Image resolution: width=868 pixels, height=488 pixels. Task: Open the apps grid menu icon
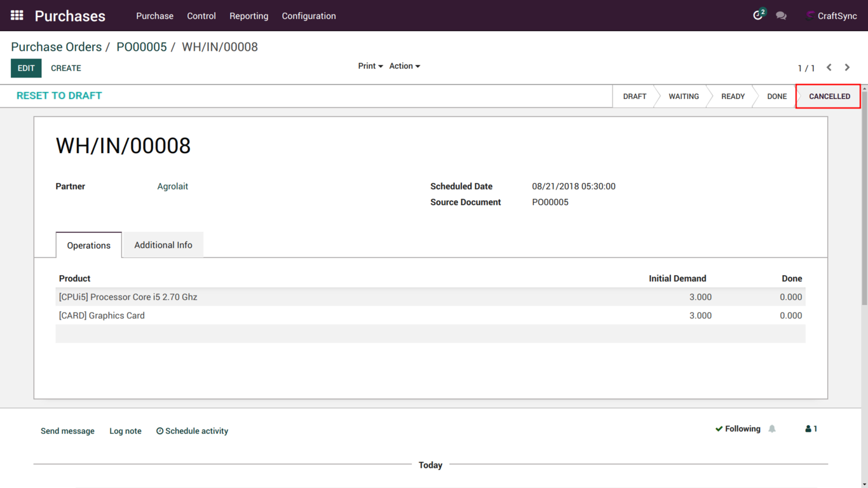[x=17, y=15]
